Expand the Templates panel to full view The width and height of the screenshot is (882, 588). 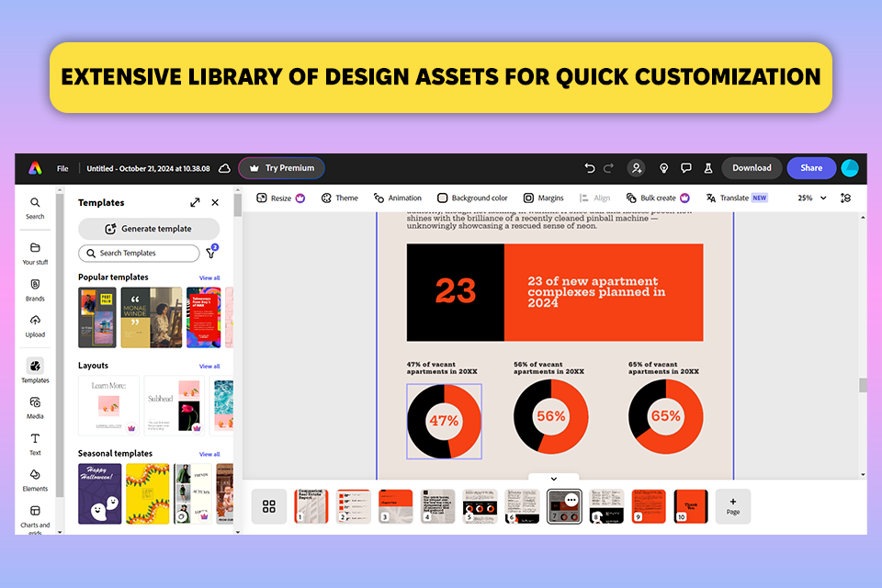[195, 202]
